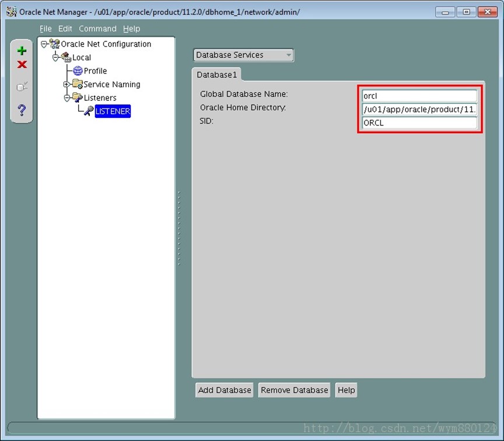Click the Oracle Home Directory field

pyautogui.click(x=419, y=109)
